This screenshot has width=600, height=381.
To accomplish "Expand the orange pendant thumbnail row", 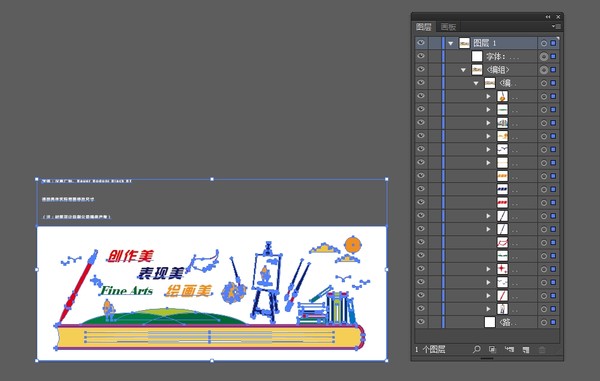I will pyautogui.click(x=488, y=96).
